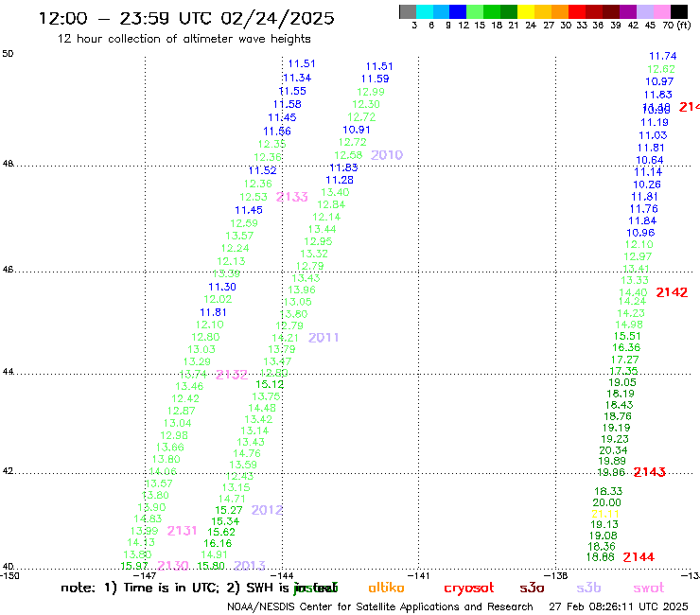
Task: Click the wave height value '12.62'
Action: 661,69
